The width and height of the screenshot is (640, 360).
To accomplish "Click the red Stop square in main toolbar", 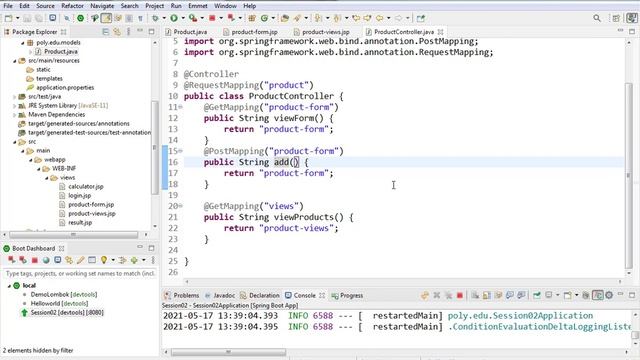I will 212,18.
